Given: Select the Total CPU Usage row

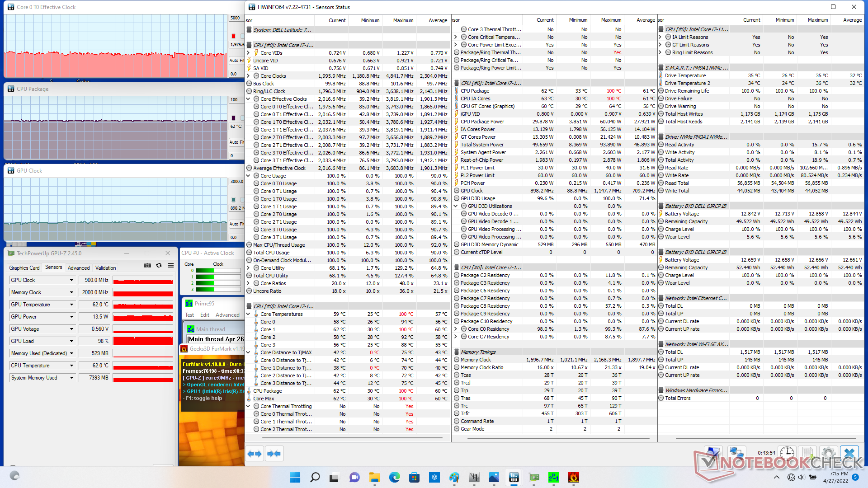Looking at the screenshot, I should click(x=348, y=253).
